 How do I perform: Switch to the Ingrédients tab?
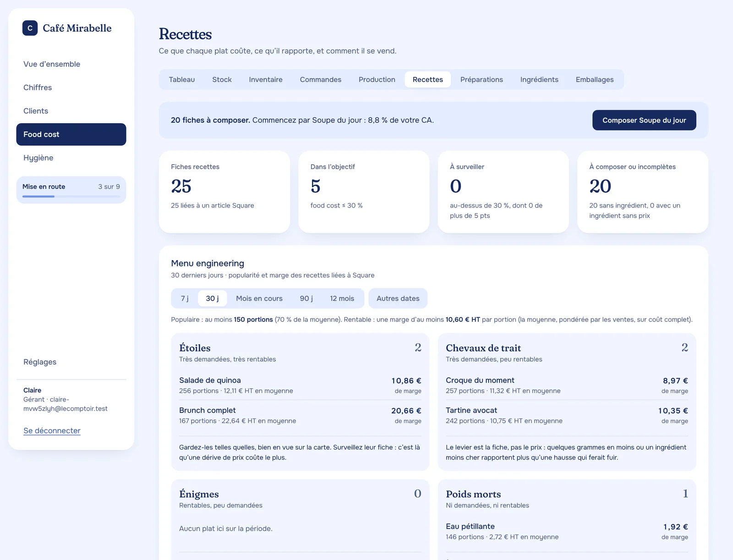tap(539, 79)
